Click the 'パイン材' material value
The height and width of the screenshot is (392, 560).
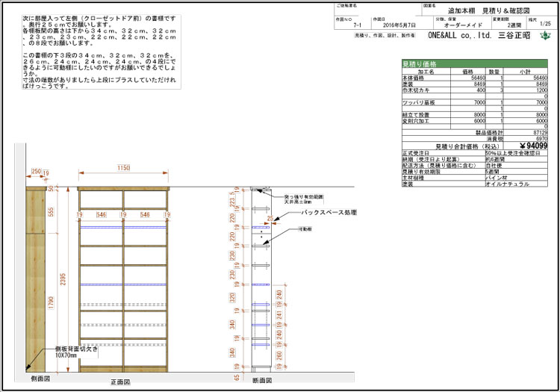click(x=496, y=178)
